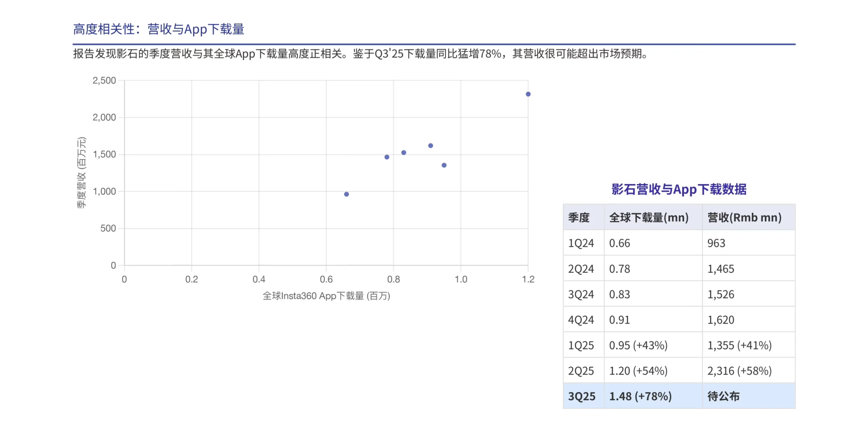Click the 1.48 (+78%) download value
Viewport: 868px width, 447px height.
pyautogui.click(x=640, y=396)
